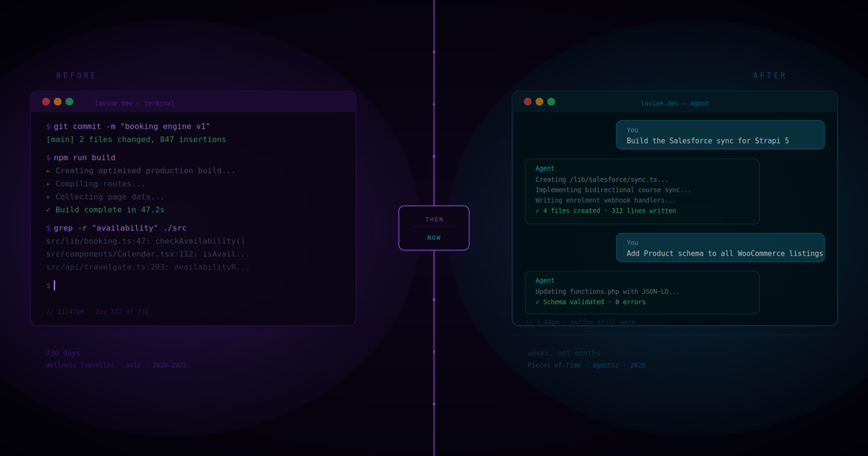Click the 'src/api/travelgate.ts:203' result line

point(148,267)
